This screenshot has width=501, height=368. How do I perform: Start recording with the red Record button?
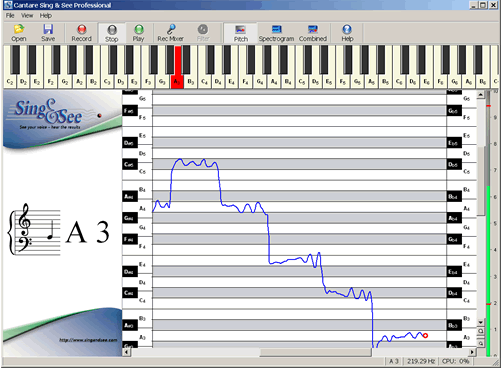[81, 33]
